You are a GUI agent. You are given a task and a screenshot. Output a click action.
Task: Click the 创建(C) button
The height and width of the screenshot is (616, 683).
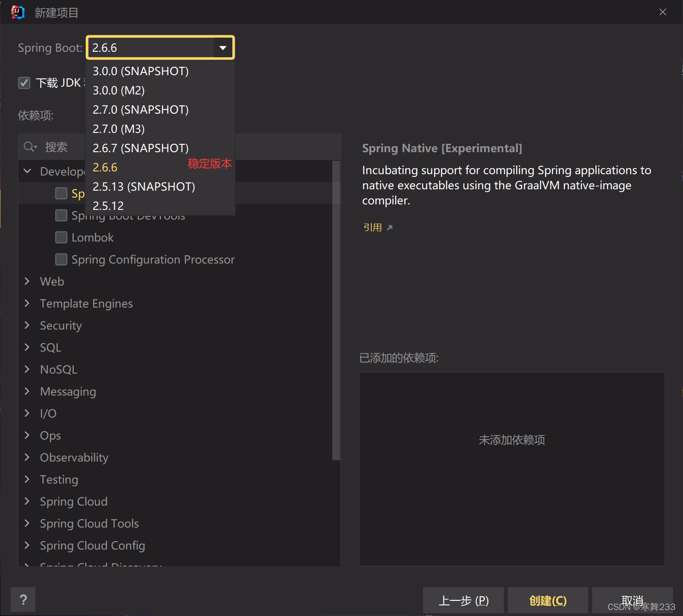(x=548, y=600)
